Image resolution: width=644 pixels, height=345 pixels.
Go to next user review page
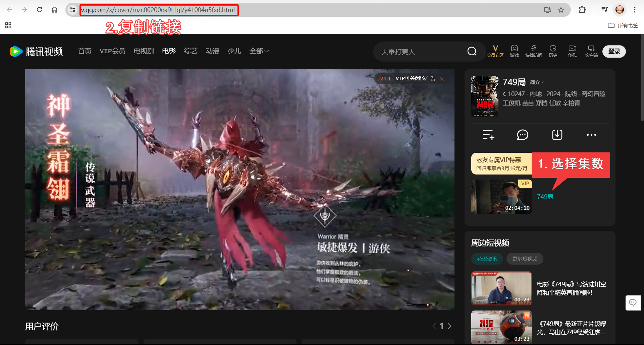click(449, 326)
